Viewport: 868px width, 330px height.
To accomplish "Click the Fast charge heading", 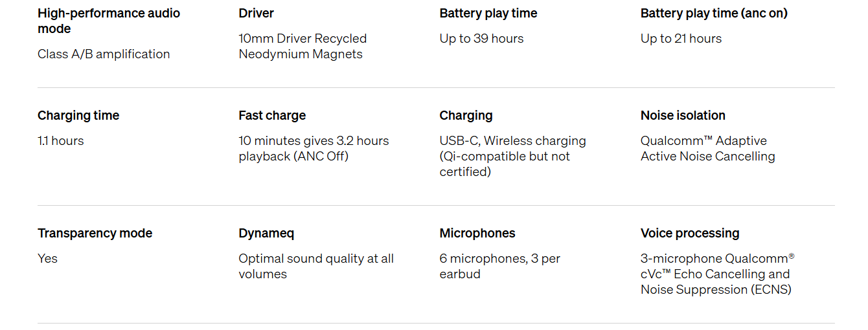I will tap(272, 115).
